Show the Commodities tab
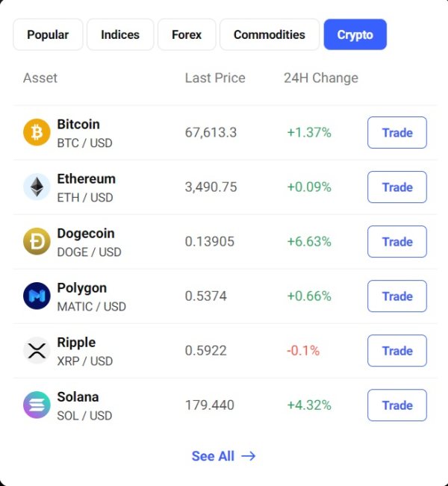This screenshot has height=486, width=448. [269, 34]
